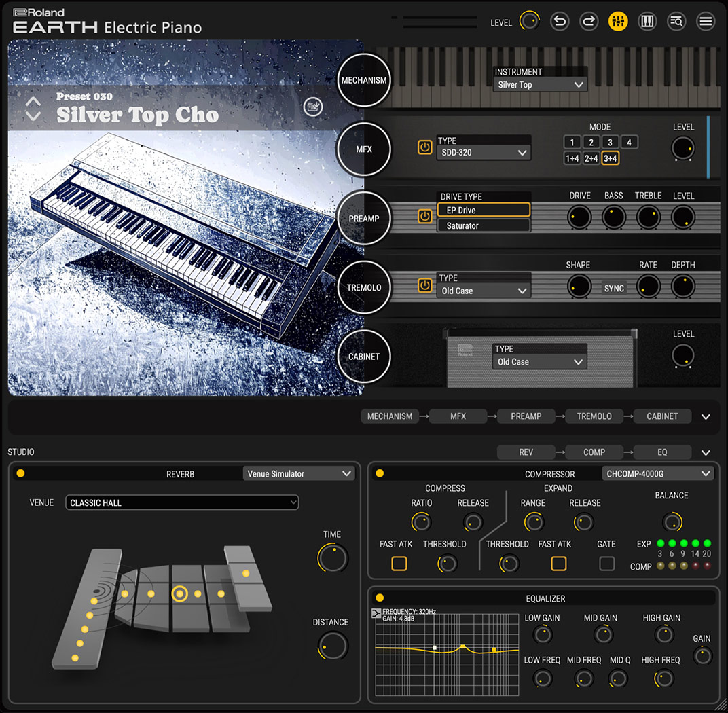This screenshot has width=728, height=713.
Task: Open the hamburger main menu
Action: (x=706, y=22)
